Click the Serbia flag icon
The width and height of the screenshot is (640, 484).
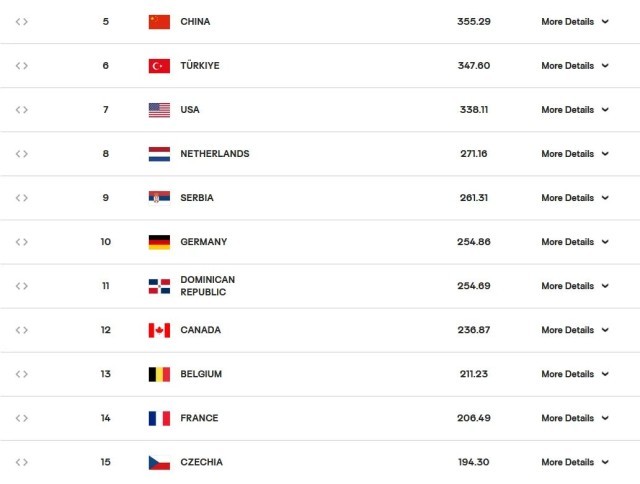point(159,198)
